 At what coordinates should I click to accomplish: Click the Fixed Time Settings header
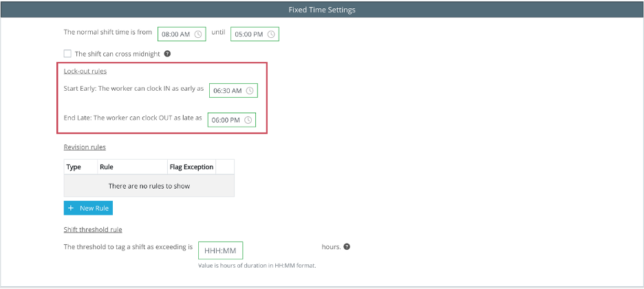point(322,10)
